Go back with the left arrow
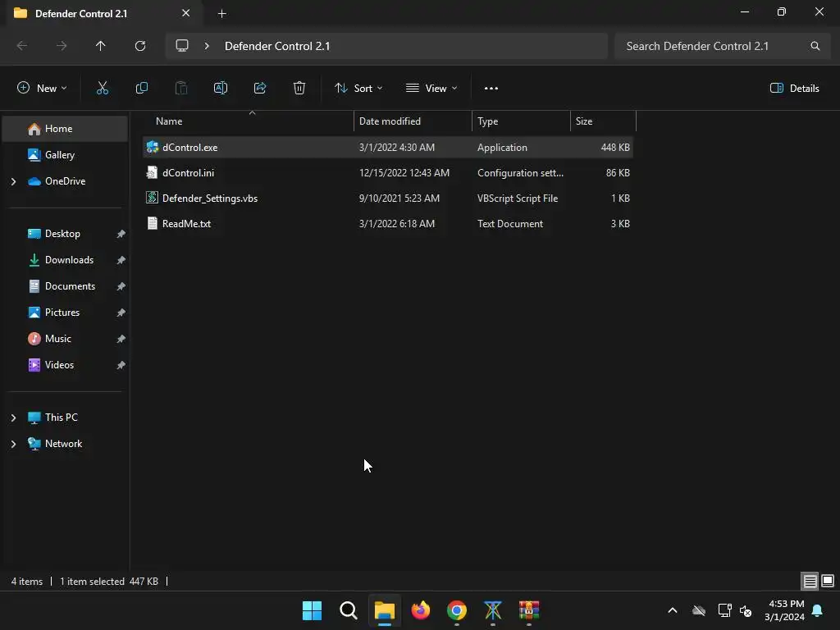This screenshot has width=840, height=630. point(22,46)
